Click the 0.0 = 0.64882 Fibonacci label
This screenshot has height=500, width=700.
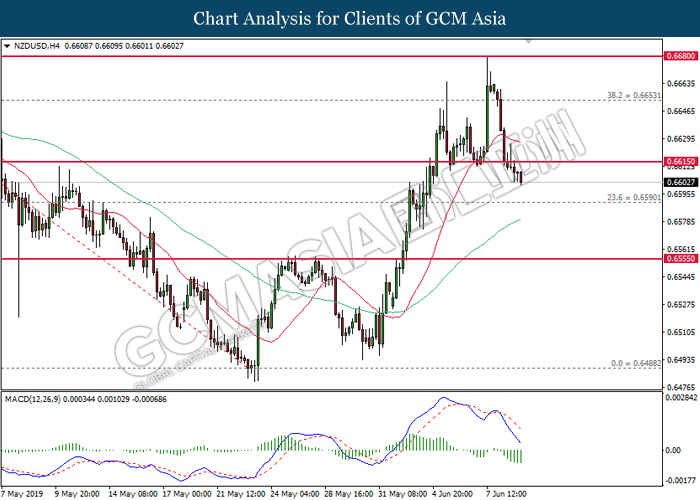coord(636,363)
